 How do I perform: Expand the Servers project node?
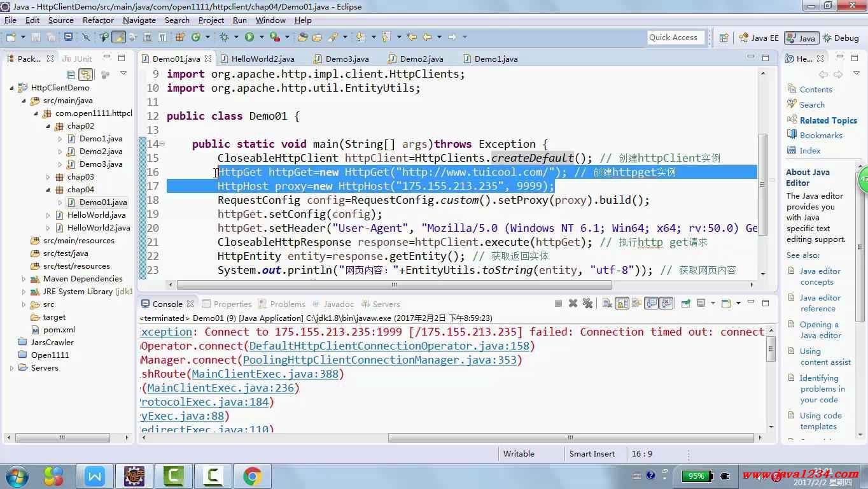(x=12, y=368)
